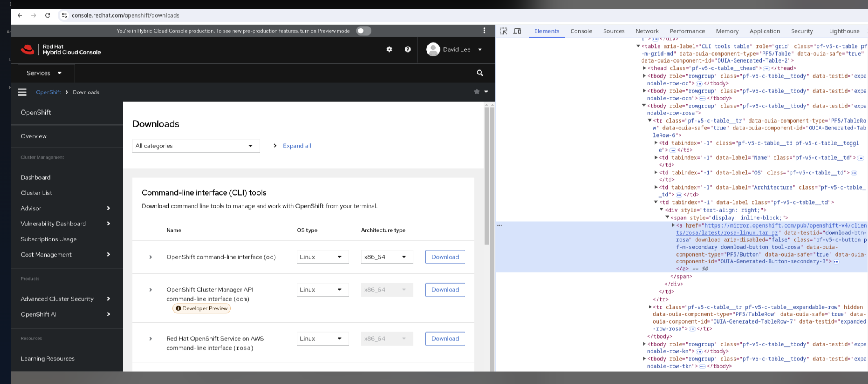
Task: Expand the OpenShift command-line interface (oc) row
Action: click(x=150, y=257)
